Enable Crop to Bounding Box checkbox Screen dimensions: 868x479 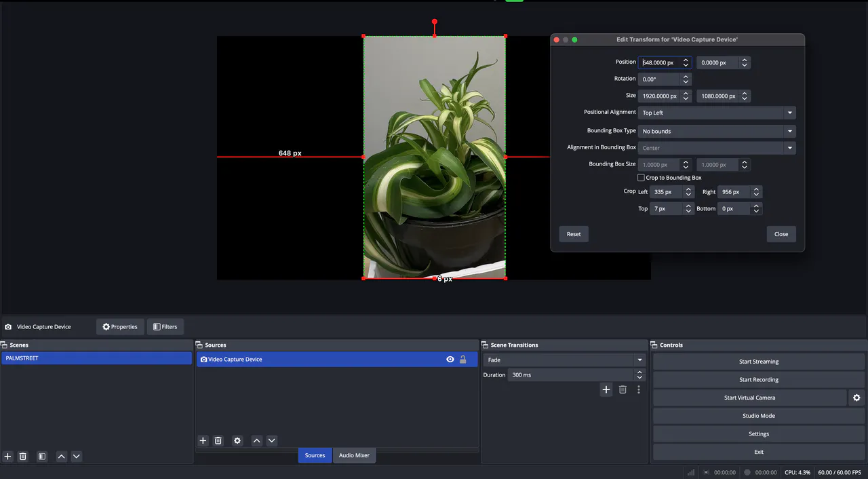tap(642, 178)
